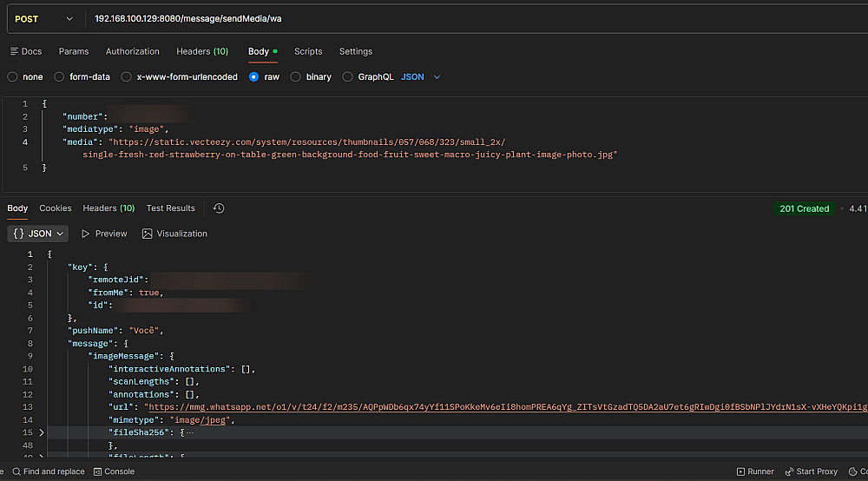Open the raw JSON language dropdown
The height and width of the screenshot is (481, 868).
pos(421,76)
